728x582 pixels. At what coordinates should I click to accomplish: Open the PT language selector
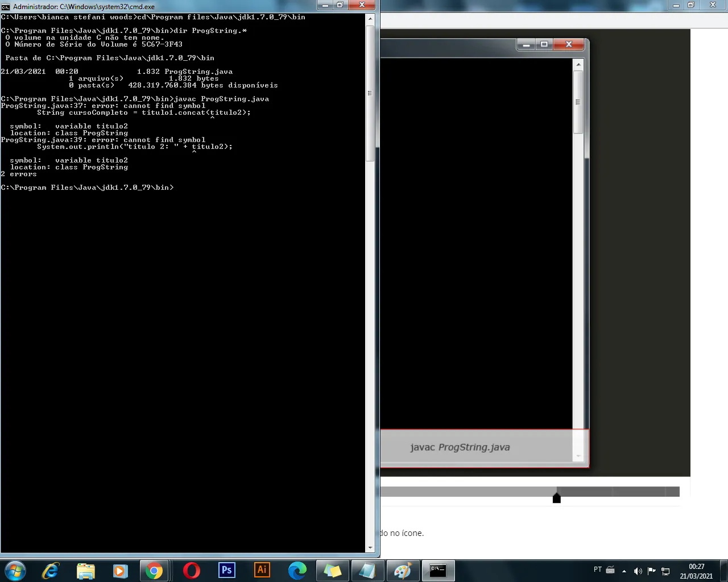[x=598, y=569]
